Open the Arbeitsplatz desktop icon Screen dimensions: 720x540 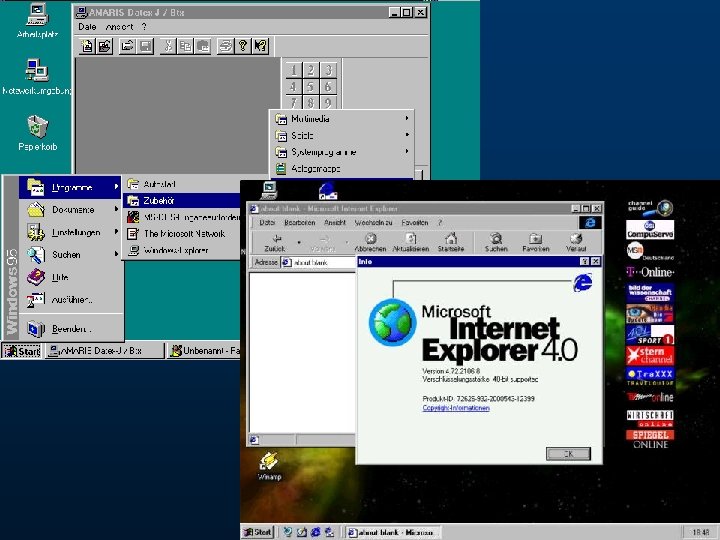tap(37, 20)
